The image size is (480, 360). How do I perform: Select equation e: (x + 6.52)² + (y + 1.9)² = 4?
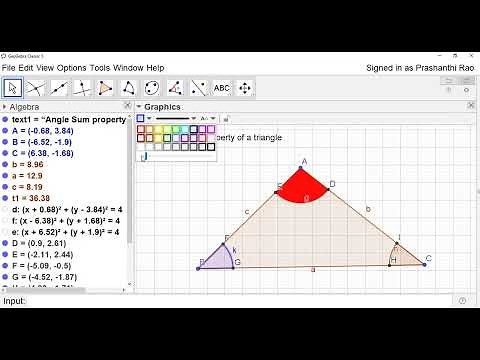pos(65,232)
